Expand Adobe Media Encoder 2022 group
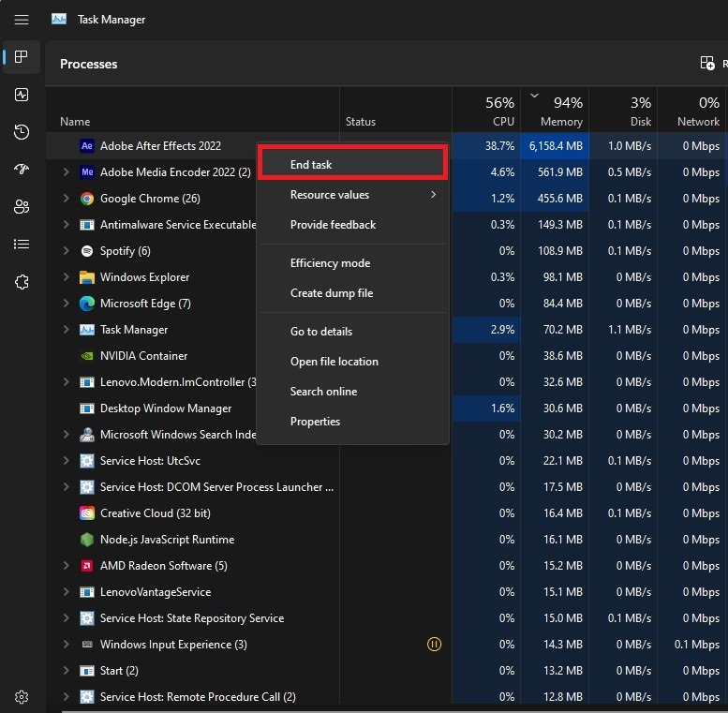 (x=66, y=172)
